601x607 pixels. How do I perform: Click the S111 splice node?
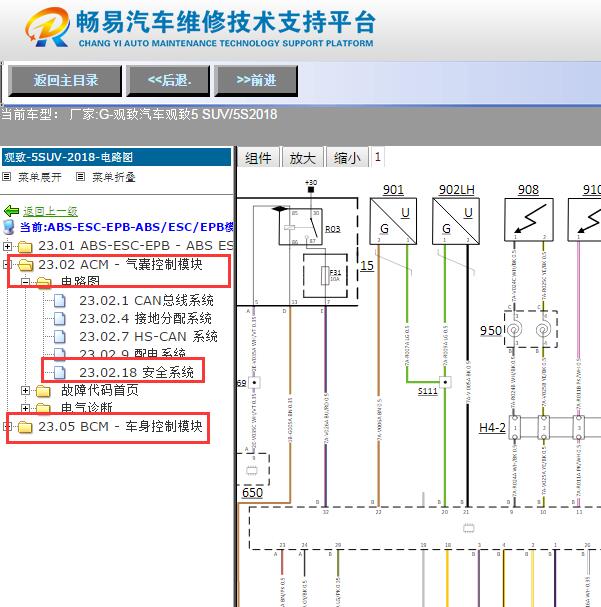445,382
